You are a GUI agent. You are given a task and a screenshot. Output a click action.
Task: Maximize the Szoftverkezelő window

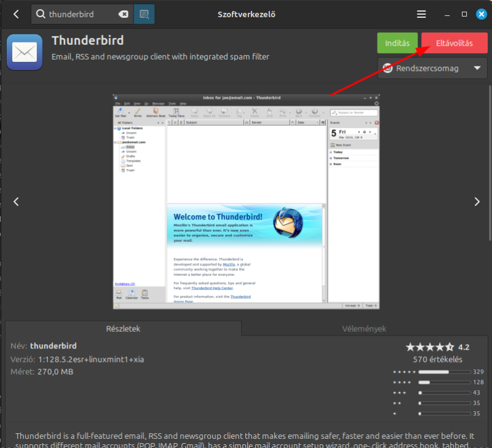[x=464, y=14]
